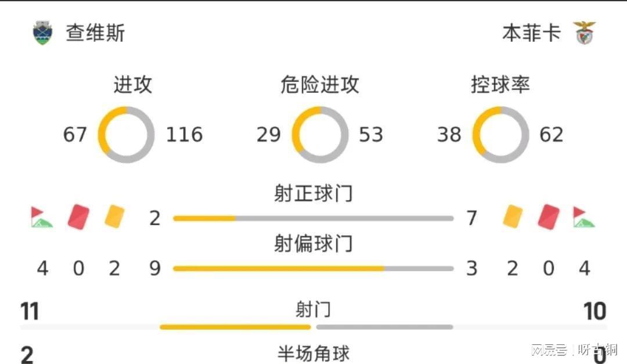Select the 本菲卡 team name
Screen dimensions: 627x364
tap(531, 33)
